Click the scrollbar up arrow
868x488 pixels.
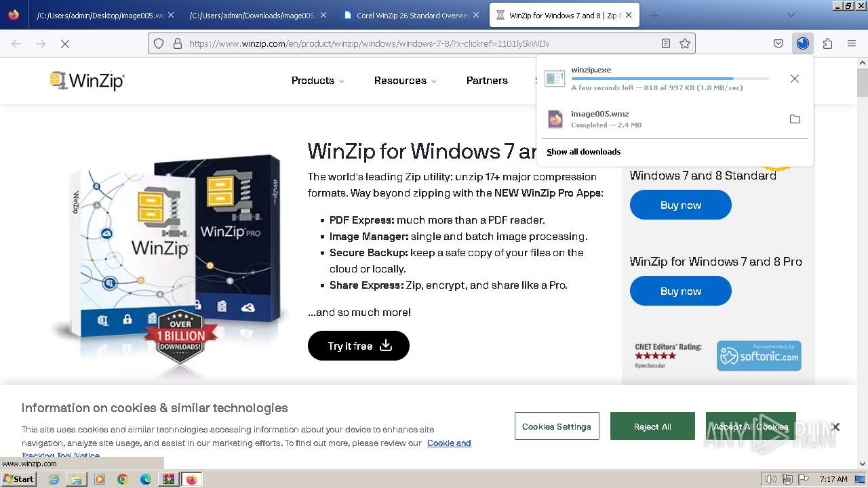tap(863, 63)
